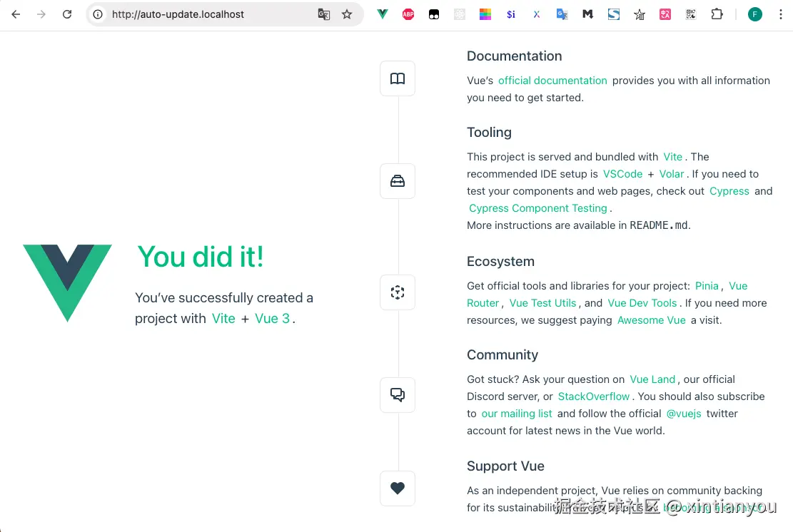Click the Ecosystem icon
793x532 pixels.
pyautogui.click(x=398, y=292)
